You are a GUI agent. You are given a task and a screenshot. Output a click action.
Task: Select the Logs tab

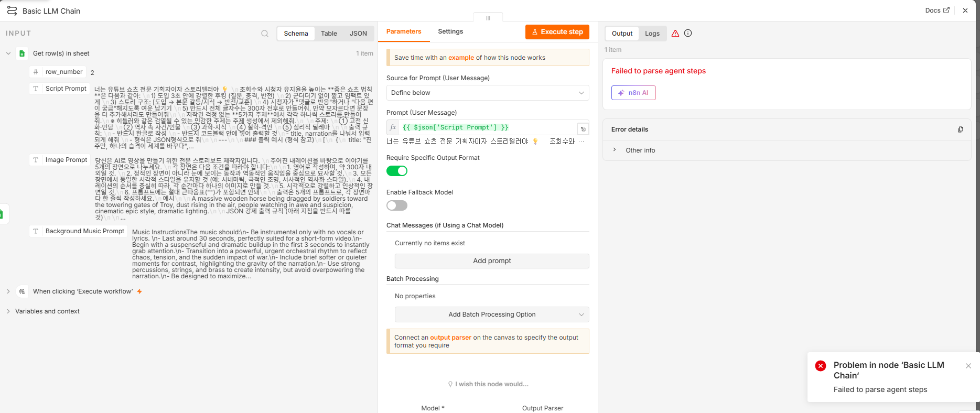coord(652,34)
